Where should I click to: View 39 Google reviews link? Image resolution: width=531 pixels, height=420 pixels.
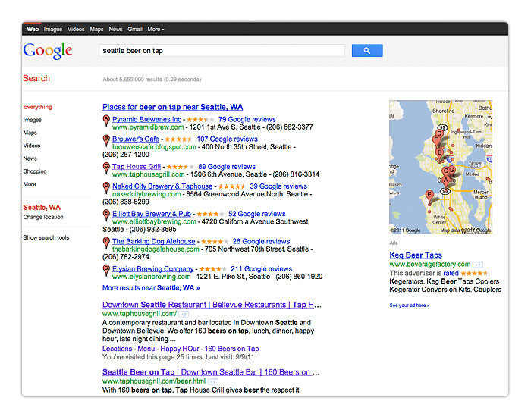coord(278,186)
